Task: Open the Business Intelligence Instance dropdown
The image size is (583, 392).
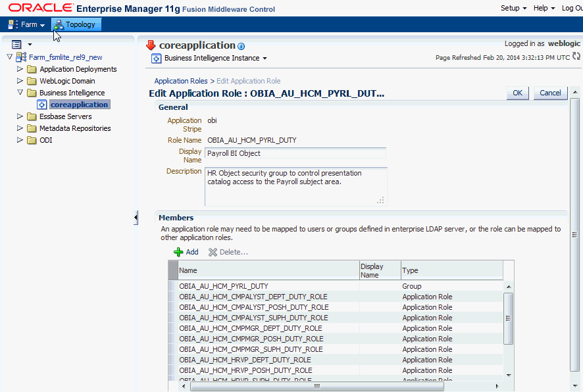Action: 216,59
